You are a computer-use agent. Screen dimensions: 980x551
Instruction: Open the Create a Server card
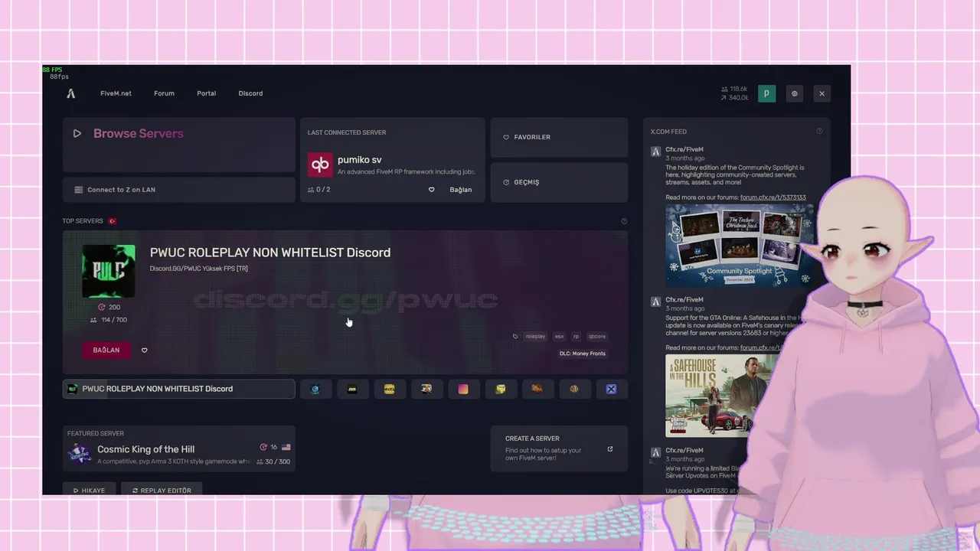click(x=559, y=448)
